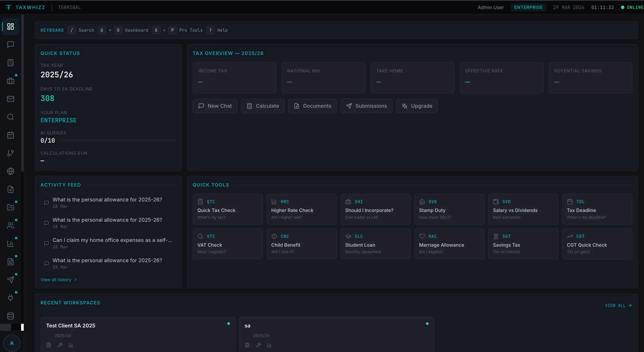Open the users group icon in sidebar
The width and height of the screenshot is (644, 352).
(11, 226)
